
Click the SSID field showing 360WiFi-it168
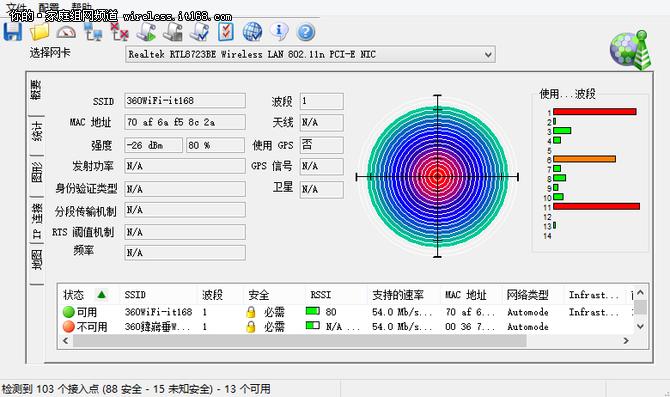pyautogui.click(x=185, y=100)
